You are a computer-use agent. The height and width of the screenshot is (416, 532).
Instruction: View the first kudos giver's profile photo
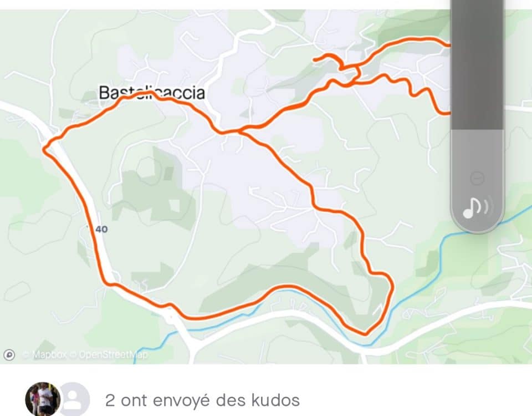43,399
